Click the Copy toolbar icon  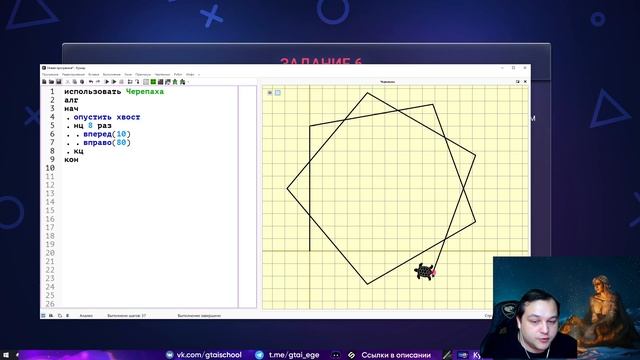pos(75,82)
